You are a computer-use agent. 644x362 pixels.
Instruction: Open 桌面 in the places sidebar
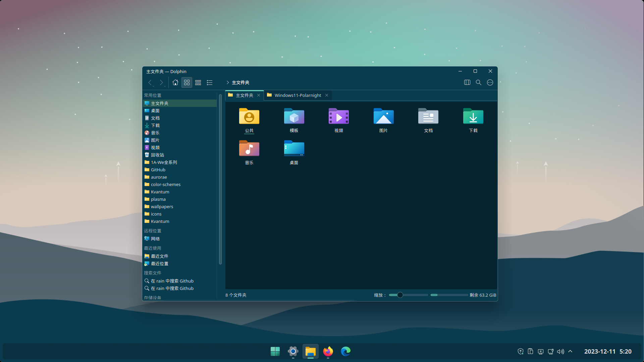coord(180,111)
